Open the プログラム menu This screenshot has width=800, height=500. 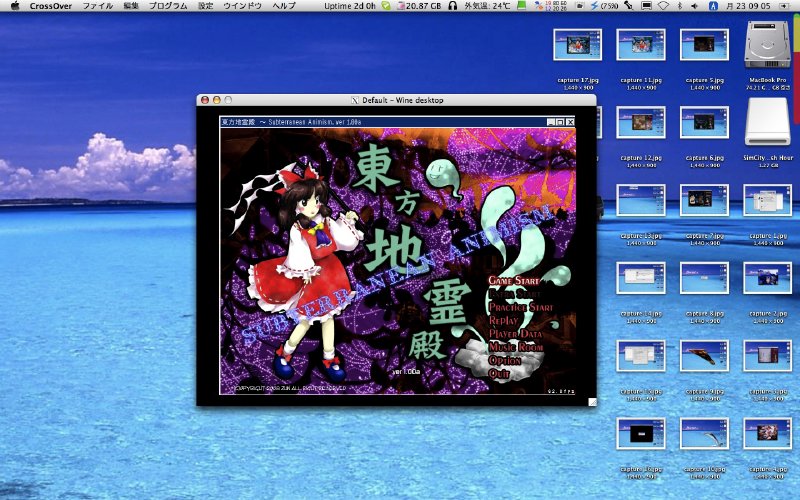click(x=168, y=6)
